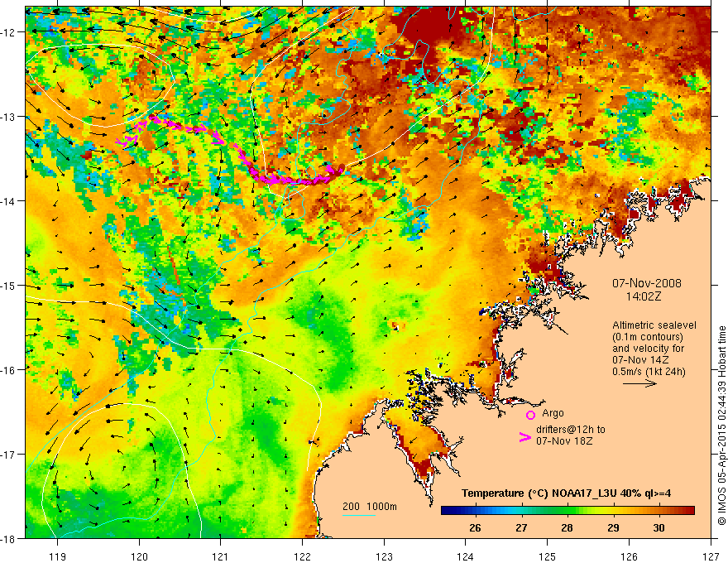This screenshot has height=563, width=728.
Task: Click the '0.5m/s (1kt 24h)' scale text
Action: (649, 372)
